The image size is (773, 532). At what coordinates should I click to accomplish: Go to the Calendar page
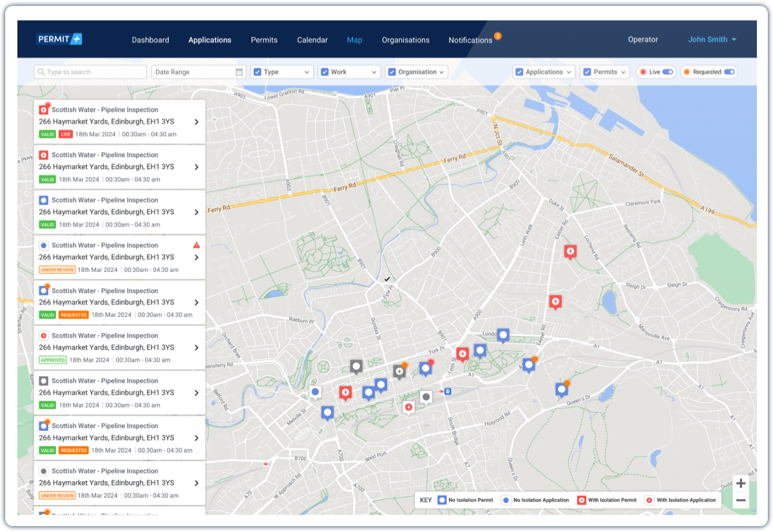(x=312, y=40)
